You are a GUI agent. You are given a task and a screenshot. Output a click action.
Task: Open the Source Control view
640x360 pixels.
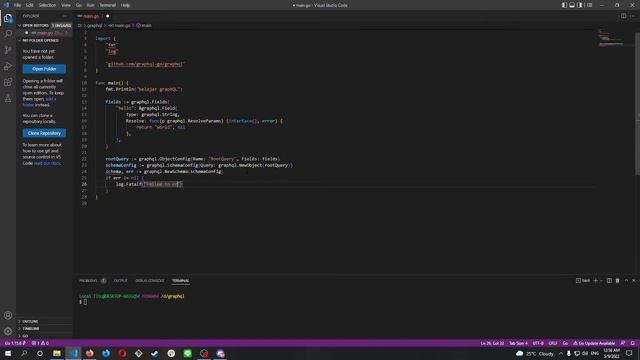pyautogui.click(x=8, y=50)
